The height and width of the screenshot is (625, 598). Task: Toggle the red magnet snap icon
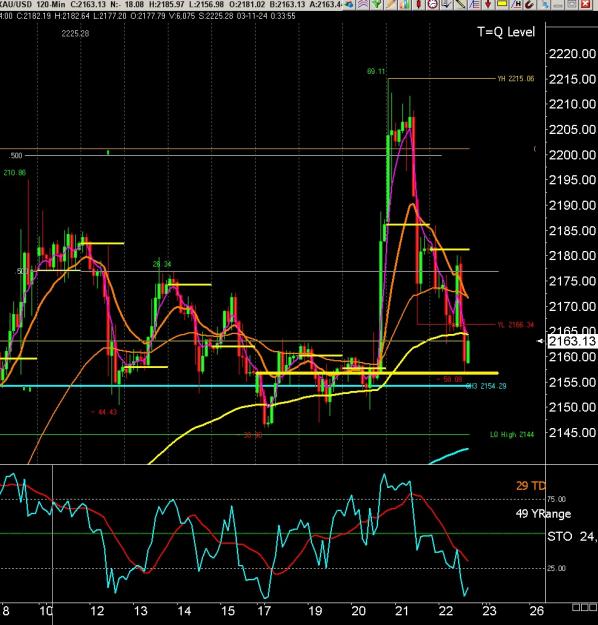click(x=530, y=4)
